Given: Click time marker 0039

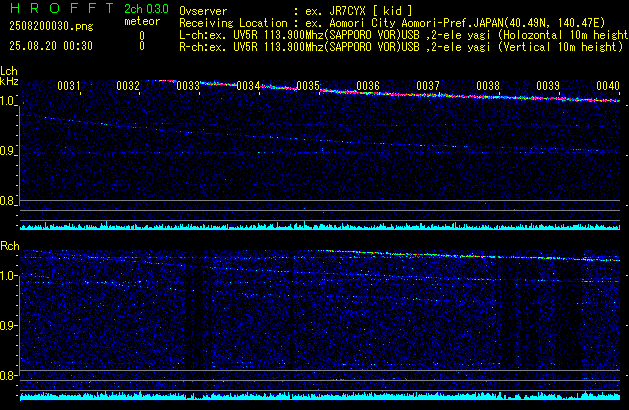Looking at the screenshot, I should 548,86.
